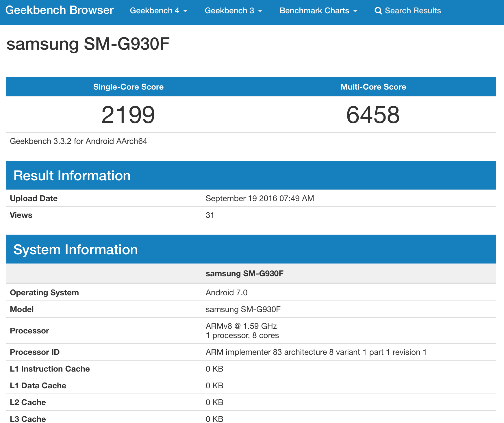Screen dimensions: 504x423
Task: Click the Geekbench 3.3.2 for Android version text
Action: (78, 141)
